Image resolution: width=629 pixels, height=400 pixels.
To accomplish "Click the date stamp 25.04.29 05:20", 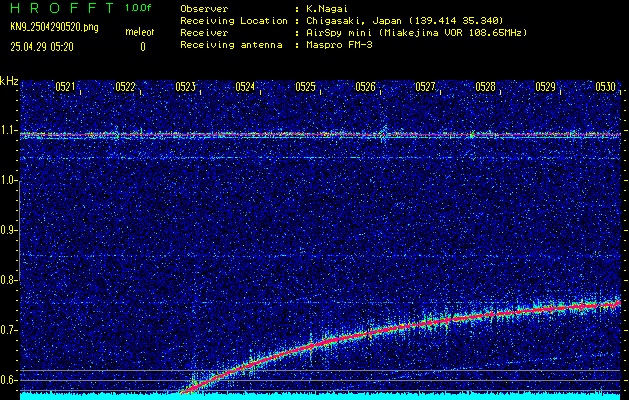I will point(42,47).
